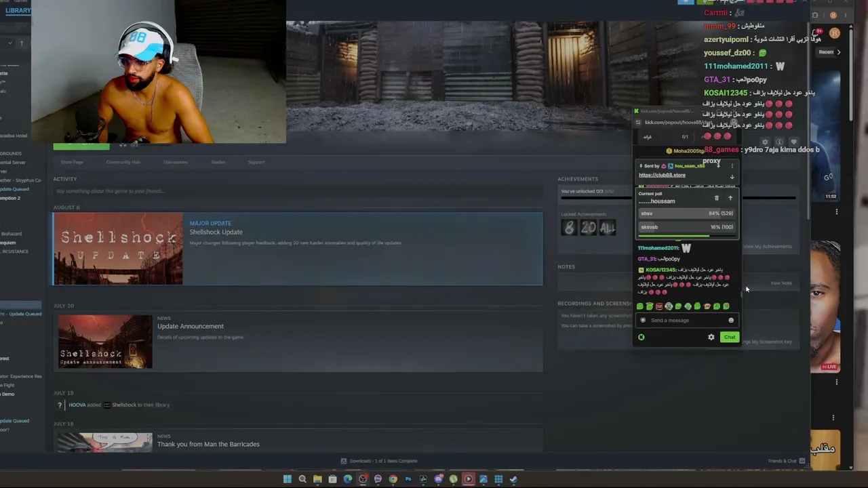Viewport: 868px width, 488px height.
Task: Open 'Thank you from Man the Barricades' news
Action: point(208,444)
